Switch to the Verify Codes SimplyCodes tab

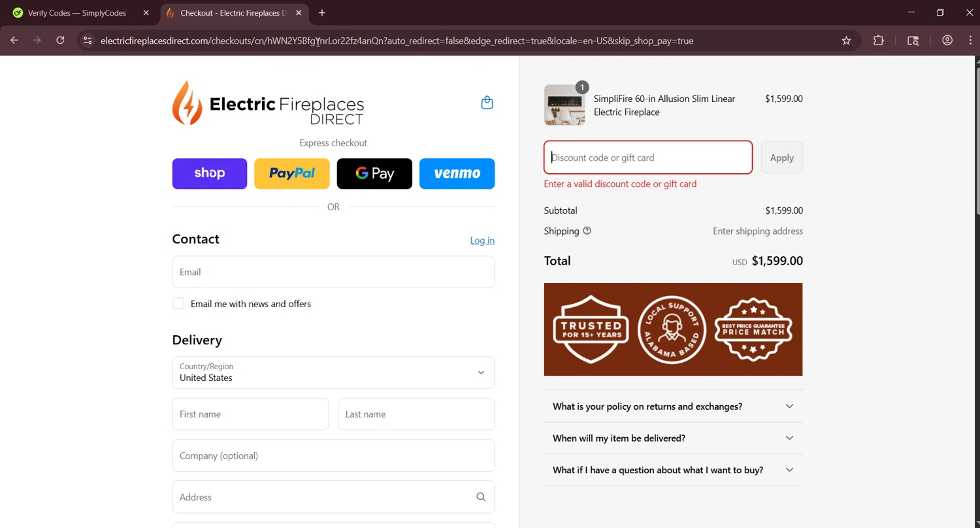click(x=76, y=12)
